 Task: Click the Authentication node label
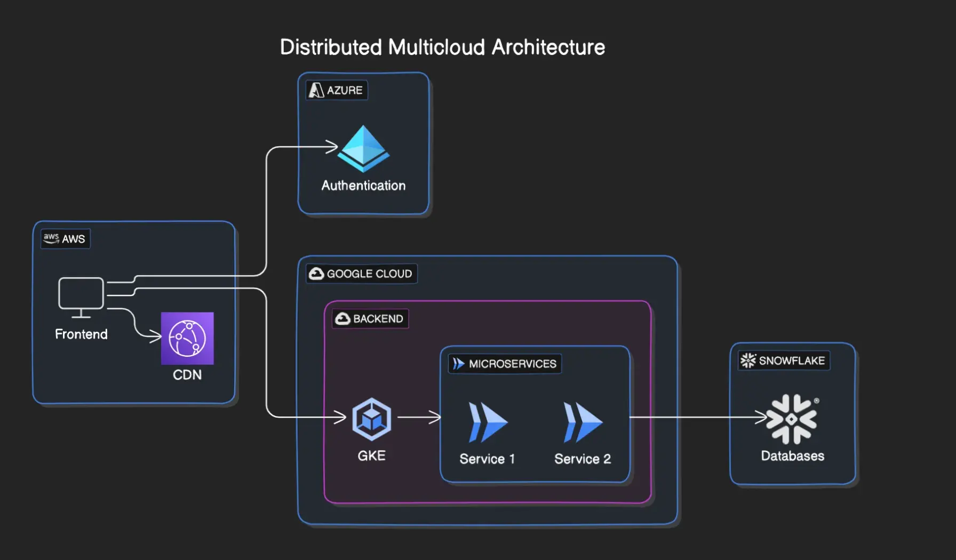(x=363, y=186)
